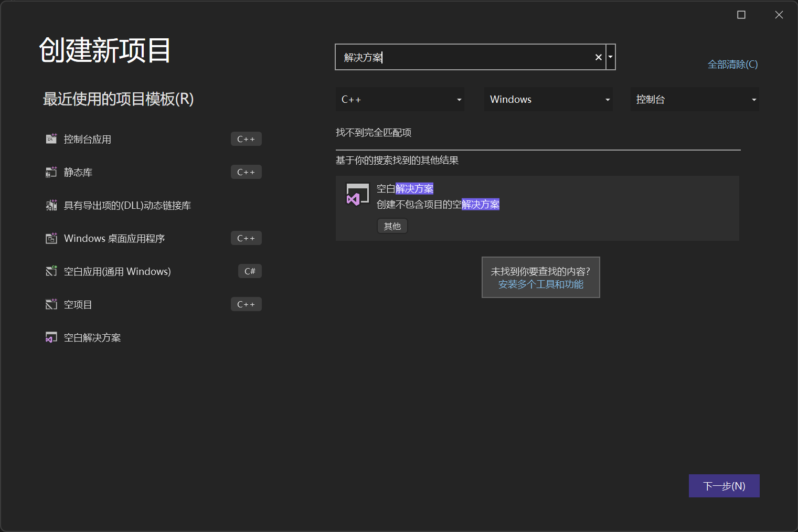
Task: Close the 创建新项目 dialog
Action: coord(779,15)
